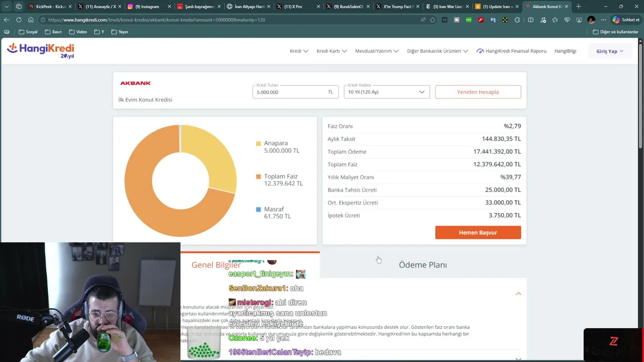Click the HangiKredi logo
The height and width of the screenshot is (362, 644).
40,50
